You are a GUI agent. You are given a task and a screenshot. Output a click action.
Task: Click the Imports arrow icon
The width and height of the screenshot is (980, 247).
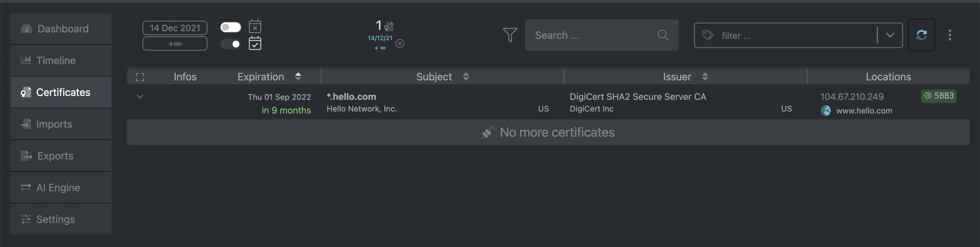coord(26,124)
